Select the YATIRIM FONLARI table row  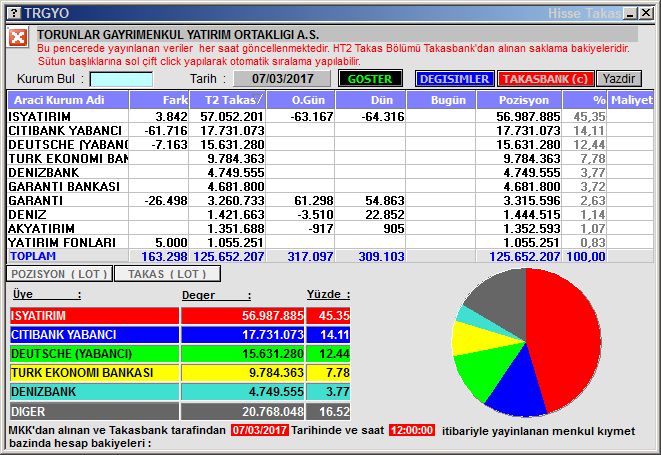coord(330,242)
